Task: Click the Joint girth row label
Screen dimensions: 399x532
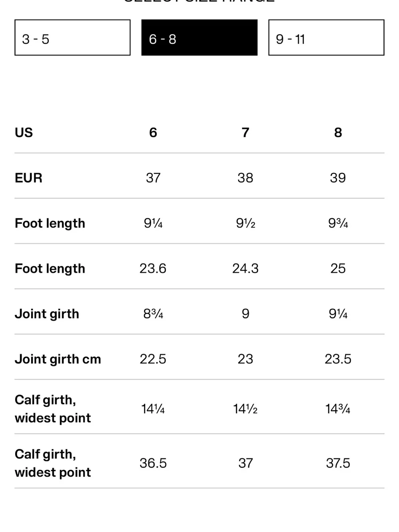Action: pyautogui.click(x=47, y=314)
